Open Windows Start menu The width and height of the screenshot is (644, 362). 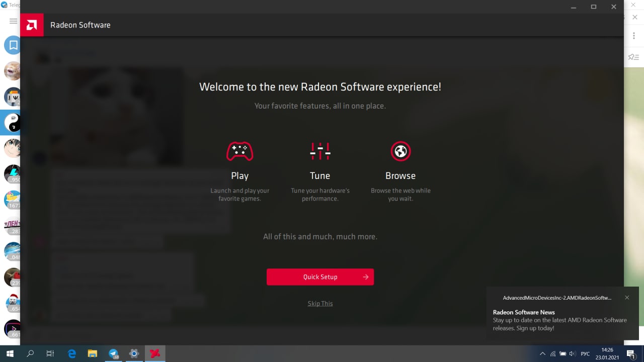[10, 353]
